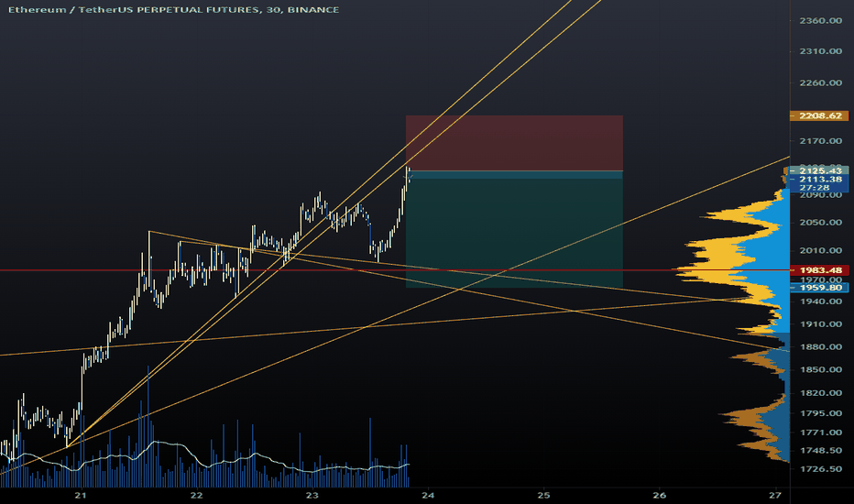Click date 25 on time axis

(x=543, y=495)
